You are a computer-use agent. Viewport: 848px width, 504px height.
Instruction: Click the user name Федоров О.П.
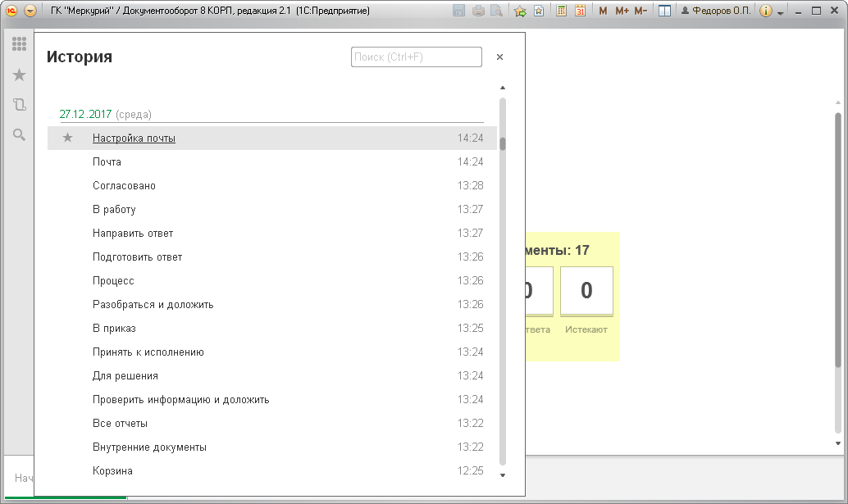[722, 11]
